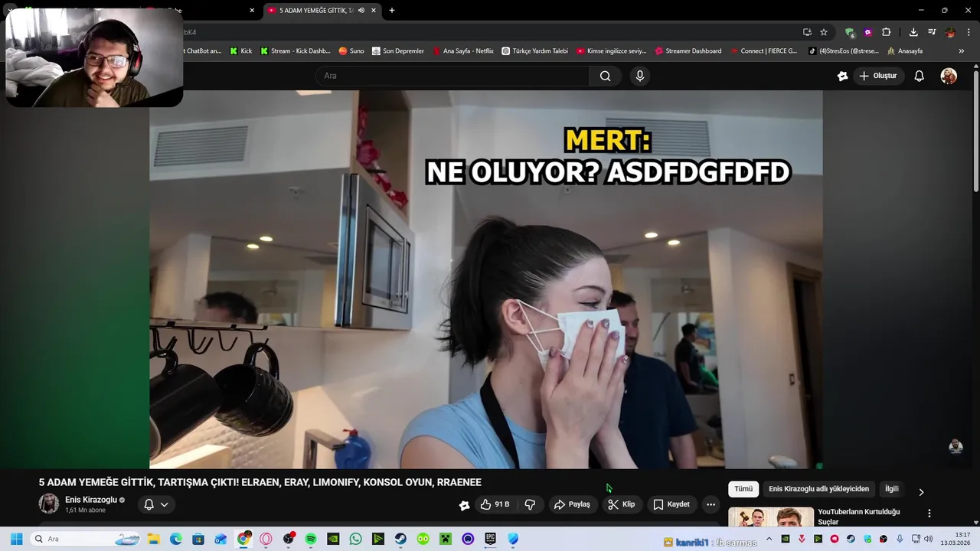980x551 pixels.
Task: Open the Enis Kirazoglu channel link
Action: pyautogui.click(x=90, y=500)
